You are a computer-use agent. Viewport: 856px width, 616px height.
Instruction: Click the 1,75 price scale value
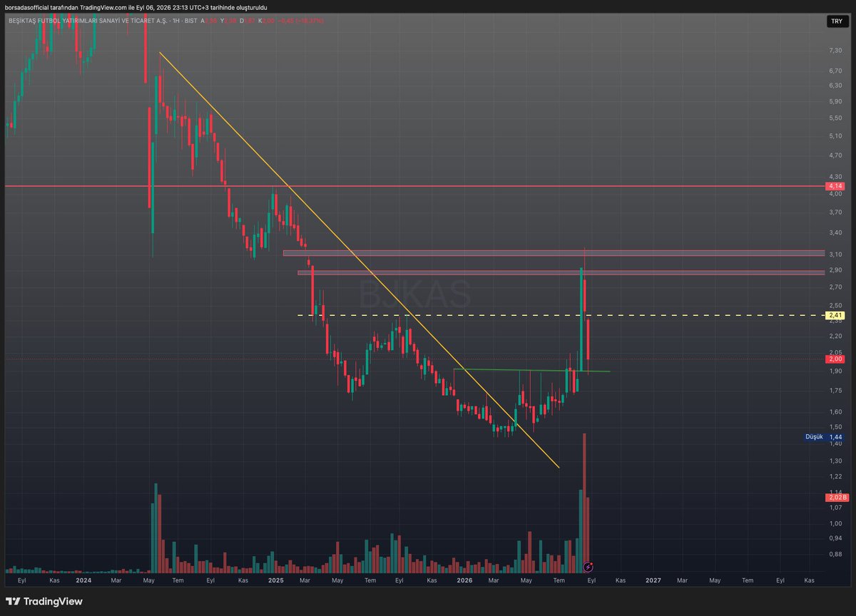click(x=835, y=391)
